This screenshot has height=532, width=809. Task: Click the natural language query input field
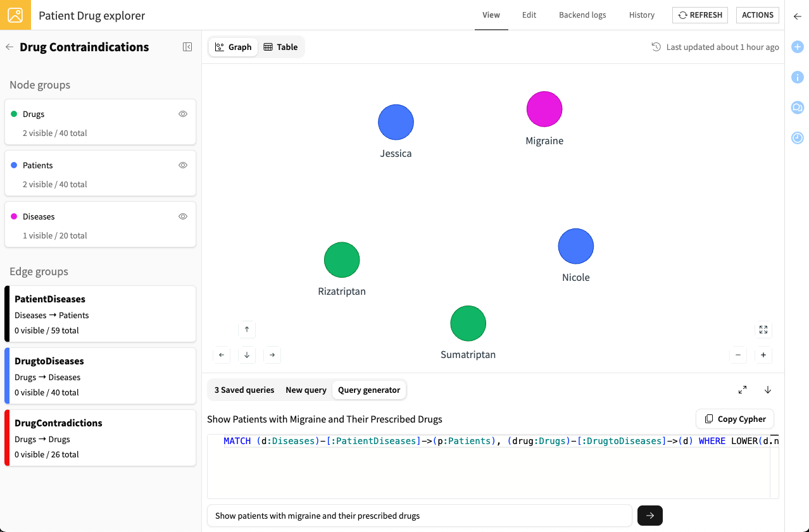(x=419, y=516)
